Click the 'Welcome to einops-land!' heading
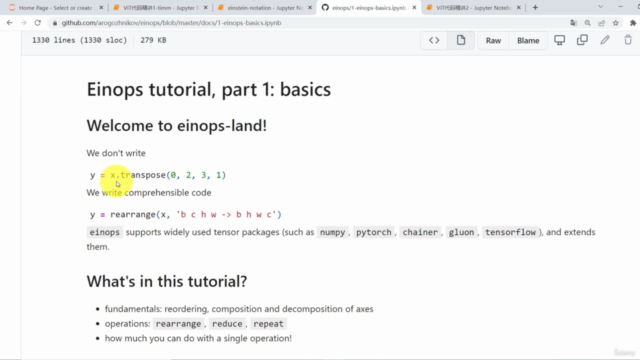The image size is (640, 360). [177, 126]
